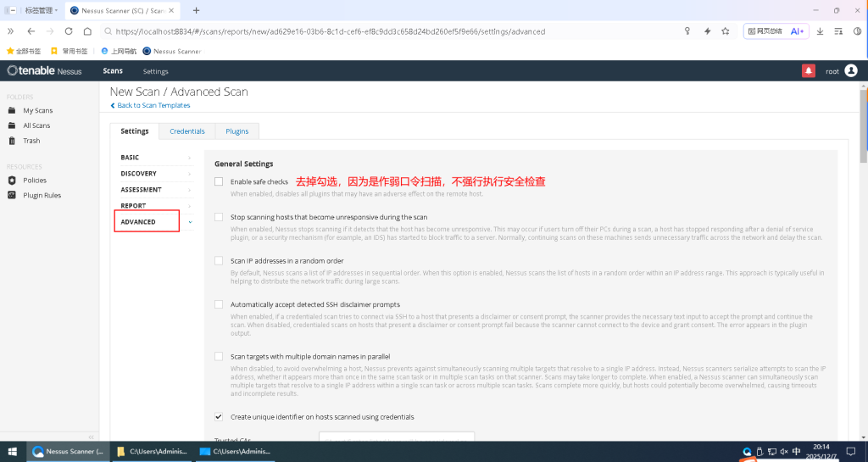
Task: Open Policies in the Resources section
Action: [x=35, y=181]
